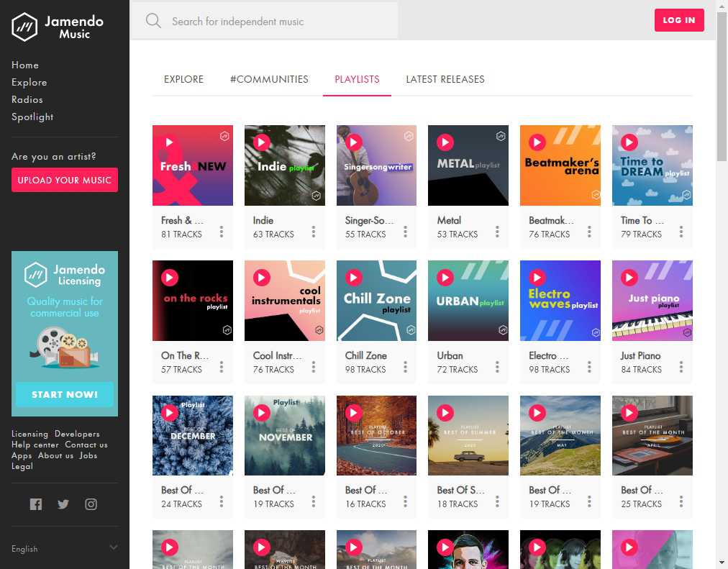Click the Jamendo Music logo
The width and height of the screenshot is (728, 569).
point(58,27)
